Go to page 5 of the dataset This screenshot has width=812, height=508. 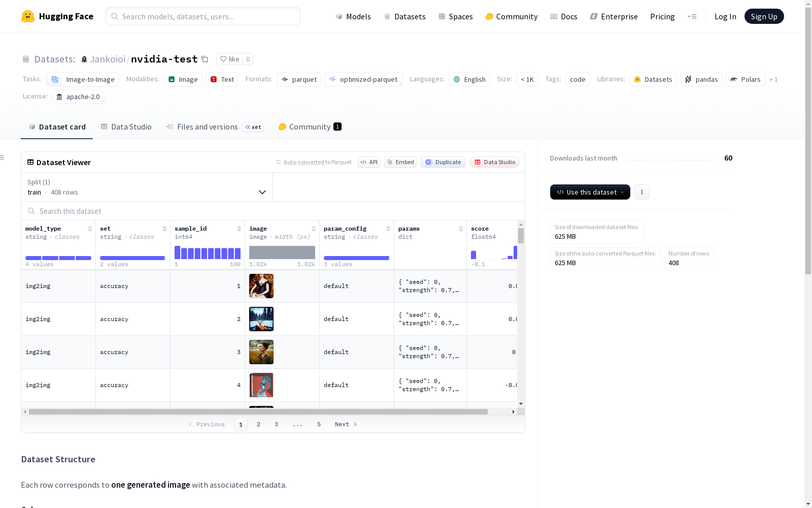[319, 424]
